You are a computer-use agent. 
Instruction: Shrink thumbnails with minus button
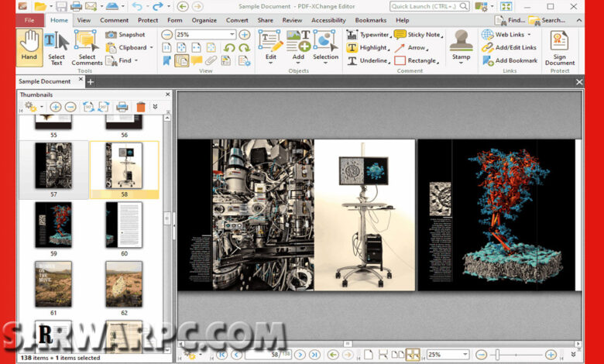pyautogui.click(x=70, y=107)
